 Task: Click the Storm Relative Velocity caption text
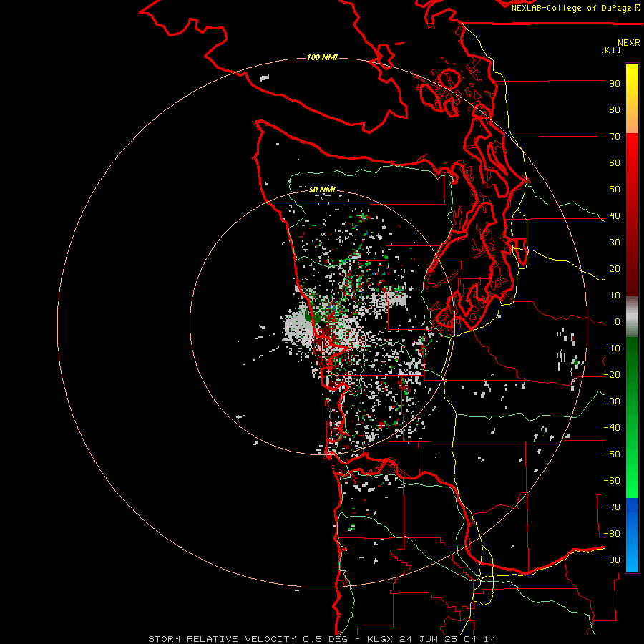(x=222, y=639)
